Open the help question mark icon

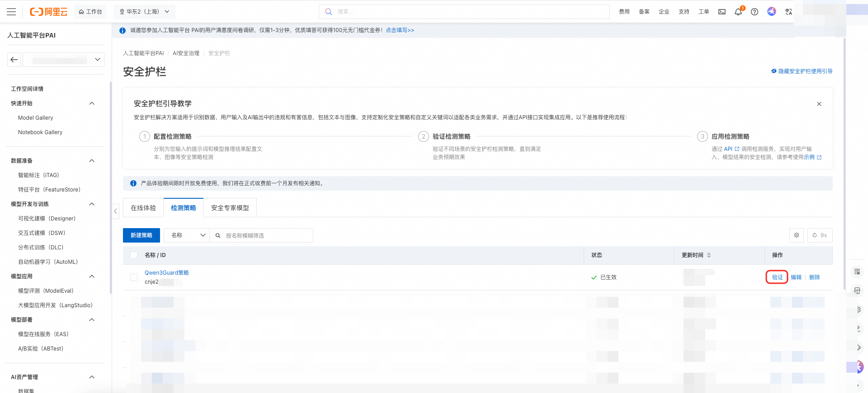pos(755,12)
